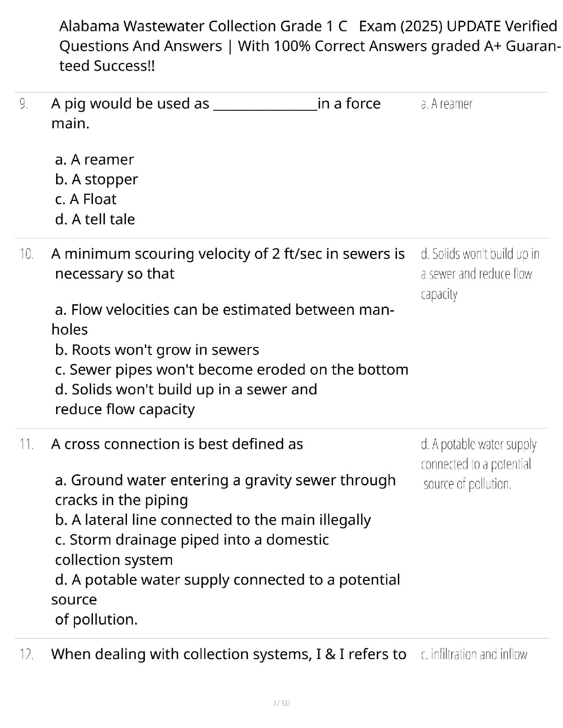Click the exam title heading at top
Image resolution: width=563 pixels, height=728 pixels.
[308, 46]
